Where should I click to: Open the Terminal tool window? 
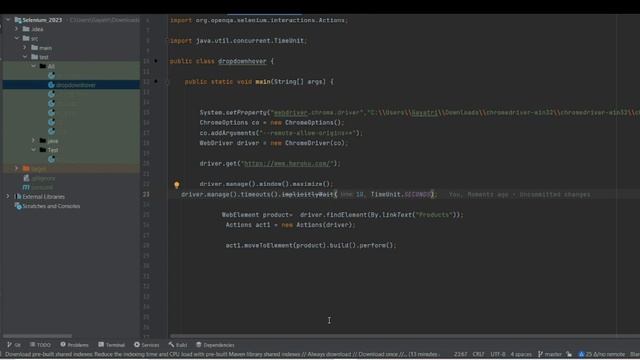[x=111, y=345]
